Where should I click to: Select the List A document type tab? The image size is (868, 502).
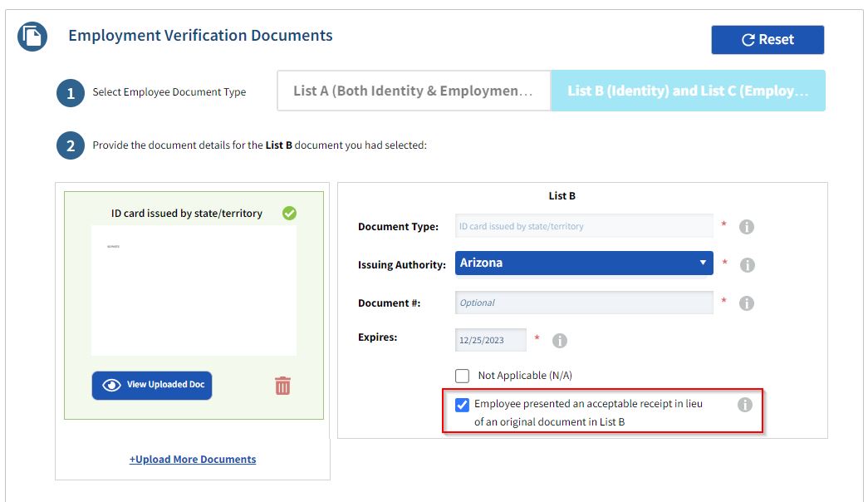414,91
